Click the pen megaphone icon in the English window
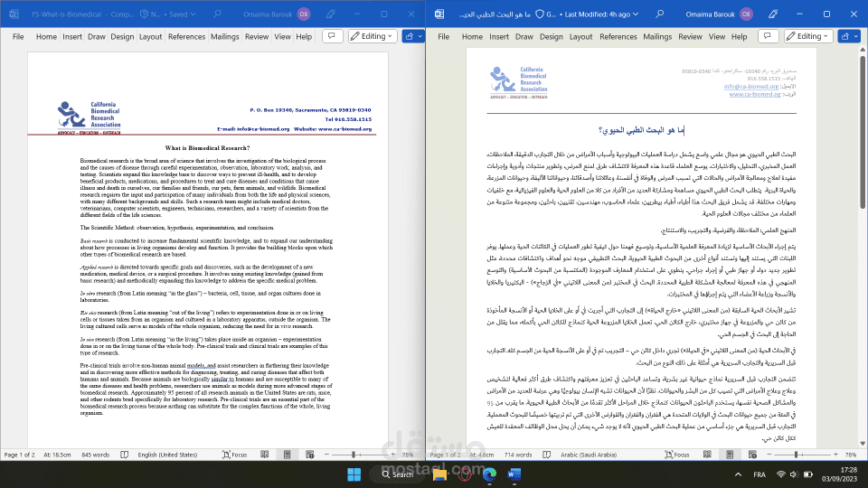 pos(331,14)
